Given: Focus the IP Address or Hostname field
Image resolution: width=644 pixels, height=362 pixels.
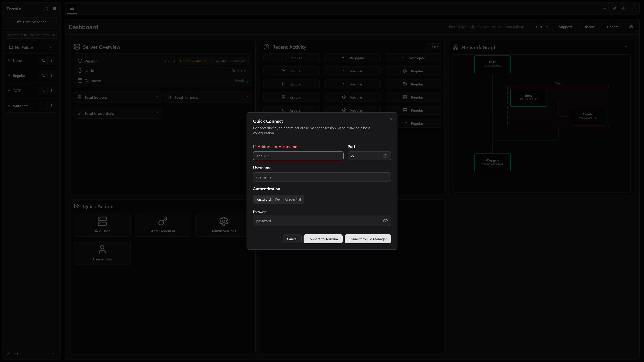Looking at the screenshot, I should tap(298, 156).
